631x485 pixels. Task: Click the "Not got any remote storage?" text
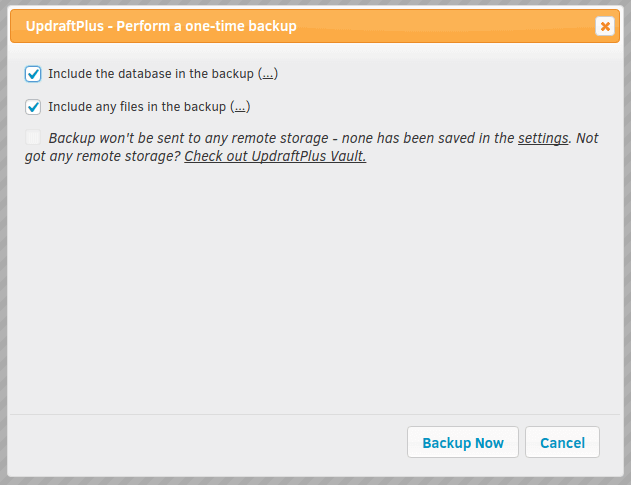(102, 156)
